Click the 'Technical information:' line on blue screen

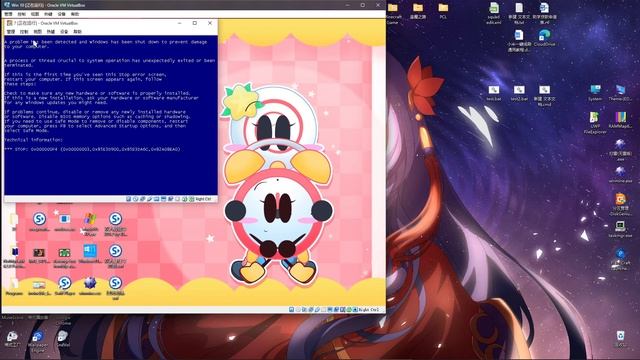(x=34, y=140)
